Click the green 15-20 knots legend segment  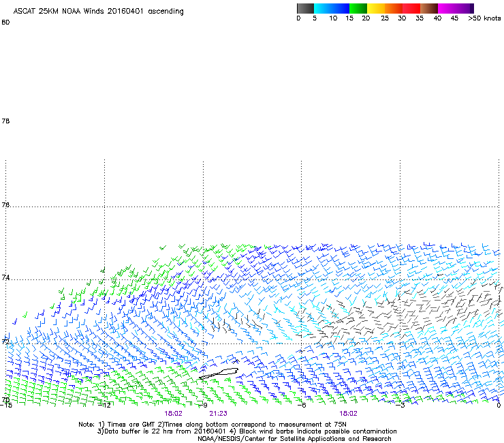[358, 8]
